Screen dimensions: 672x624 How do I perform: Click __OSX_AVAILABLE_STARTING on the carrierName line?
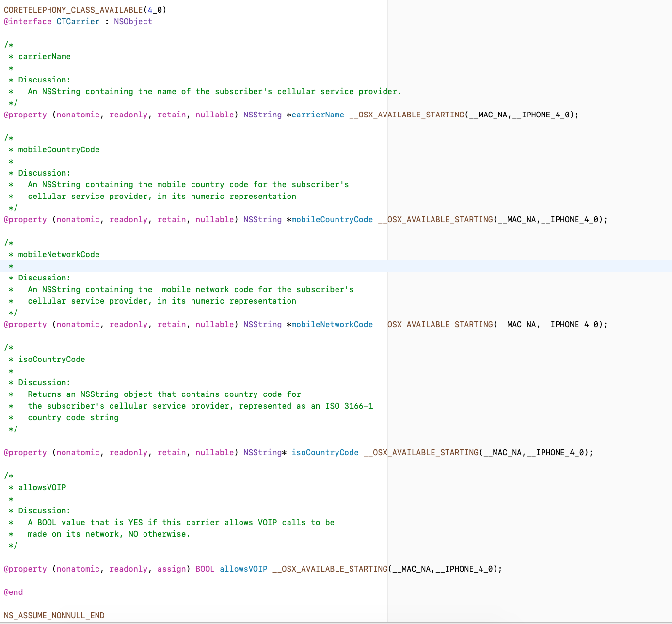(x=407, y=115)
